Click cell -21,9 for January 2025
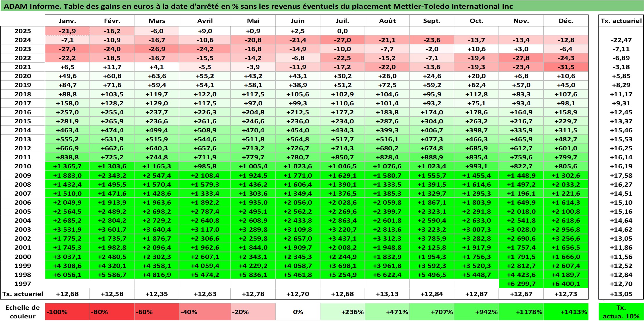The width and height of the screenshot is (644, 321). (x=67, y=31)
